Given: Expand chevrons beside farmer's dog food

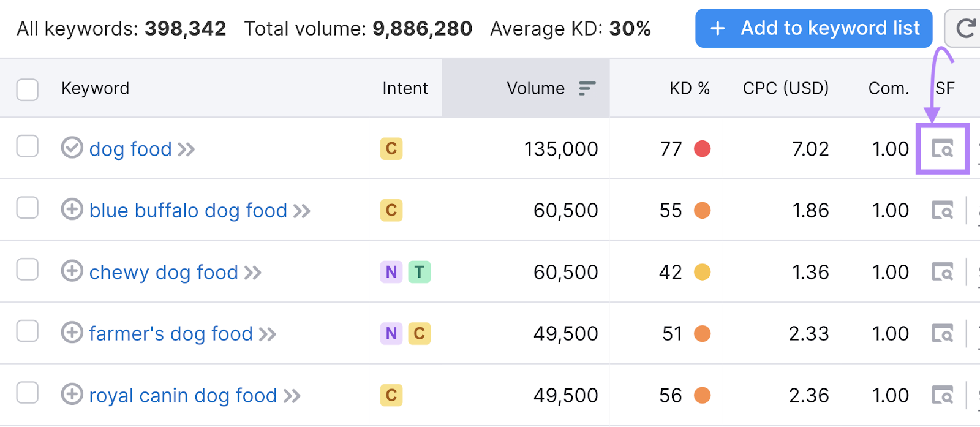Looking at the screenshot, I should pos(267,334).
